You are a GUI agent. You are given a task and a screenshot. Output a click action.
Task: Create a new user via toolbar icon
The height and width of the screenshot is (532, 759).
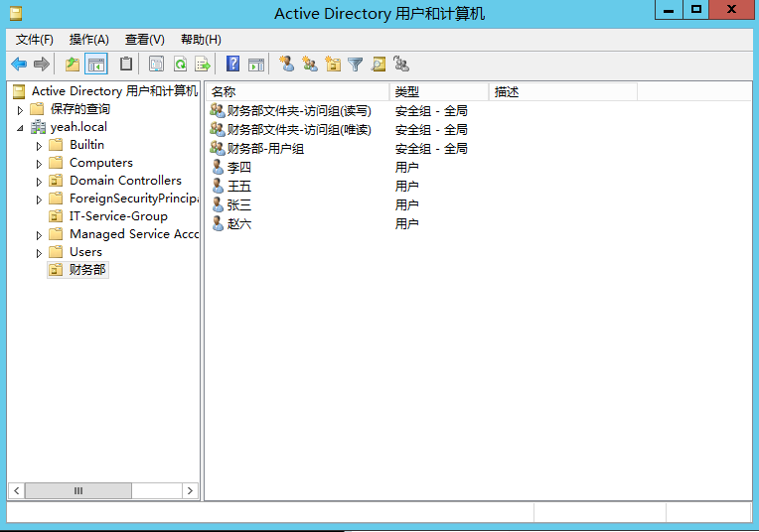[286, 64]
